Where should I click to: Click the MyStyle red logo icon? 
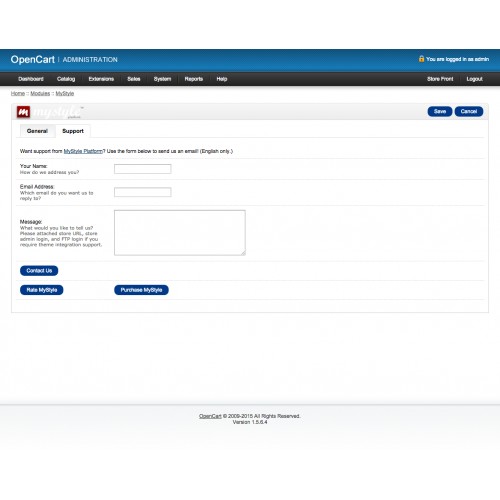(x=23, y=112)
